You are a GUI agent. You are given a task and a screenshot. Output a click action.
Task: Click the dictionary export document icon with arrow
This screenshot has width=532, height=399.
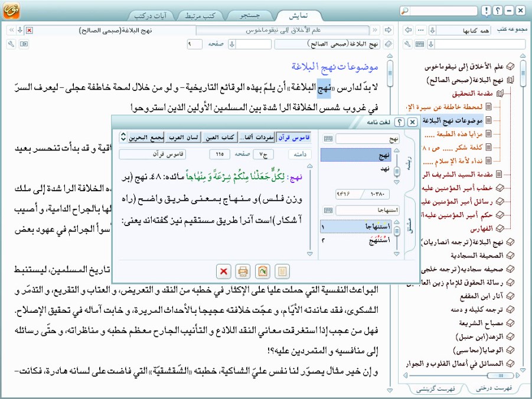pos(263,272)
